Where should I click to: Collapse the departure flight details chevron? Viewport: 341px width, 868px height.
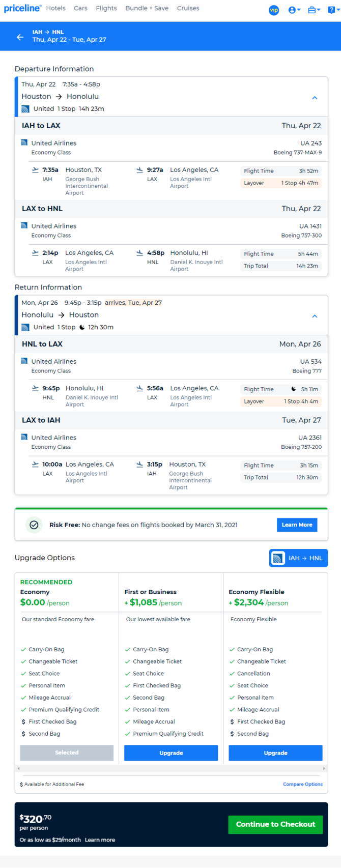point(315,98)
